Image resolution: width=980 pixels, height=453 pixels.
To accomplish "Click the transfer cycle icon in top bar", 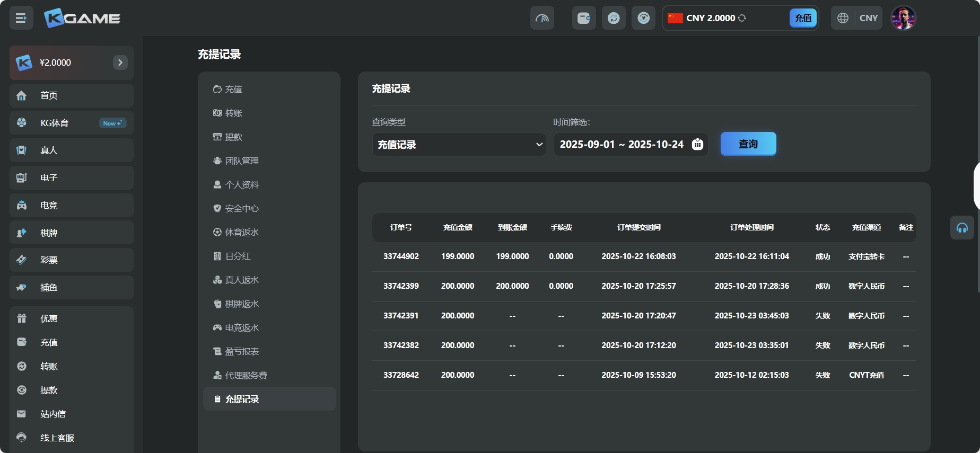I will click(x=614, y=18).
